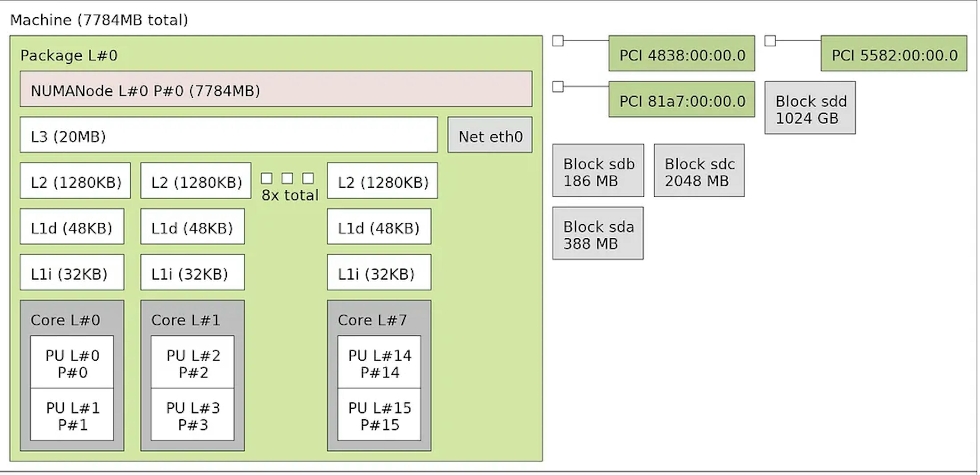The width and height of the screenshot is (980, 475).
Task: Click the bridge square beside PCI 81a7:00:00.0
Action: [x=558, y=87]
